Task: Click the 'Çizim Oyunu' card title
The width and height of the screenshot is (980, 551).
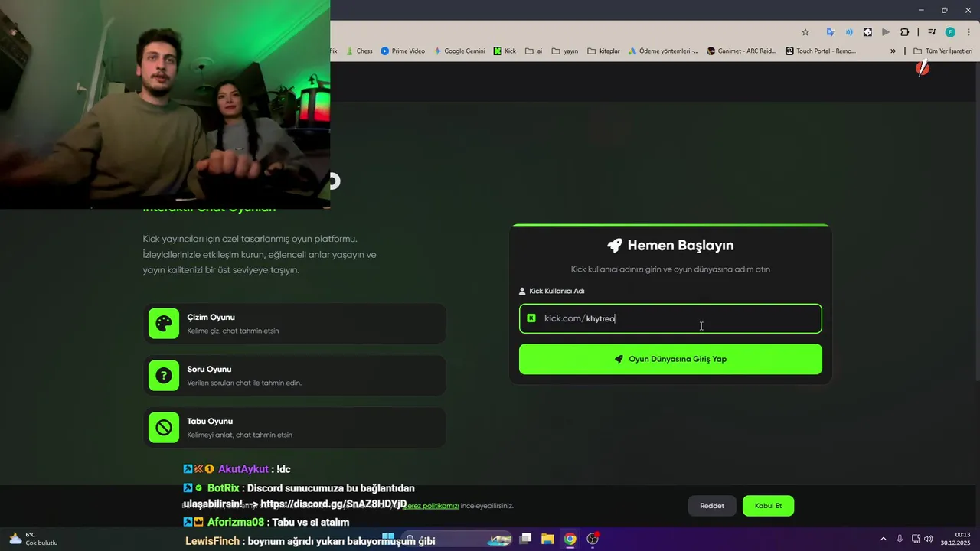Action: (211, 317)
